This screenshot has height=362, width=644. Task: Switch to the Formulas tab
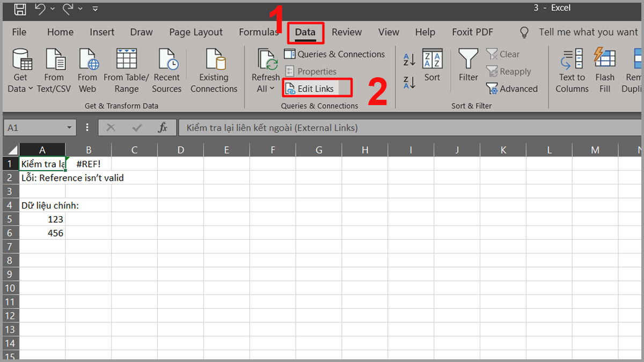point(259,32)
